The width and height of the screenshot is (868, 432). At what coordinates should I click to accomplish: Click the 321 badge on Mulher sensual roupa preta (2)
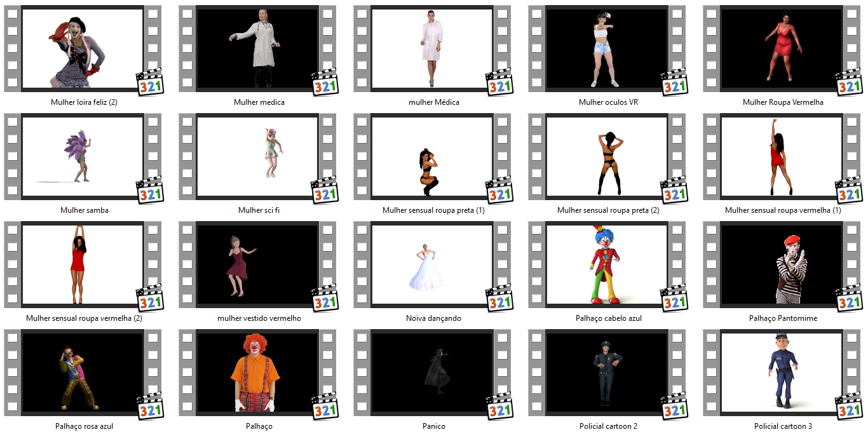point(674,191)
